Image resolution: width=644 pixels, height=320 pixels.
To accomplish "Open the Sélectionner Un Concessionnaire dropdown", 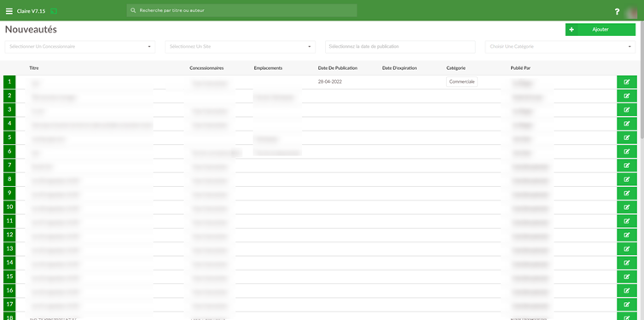I will tap(80, 47).
